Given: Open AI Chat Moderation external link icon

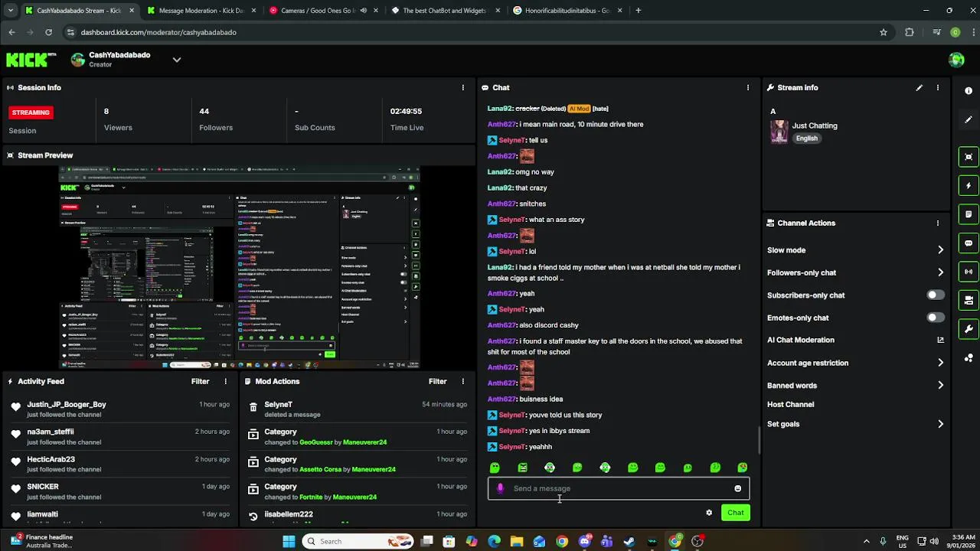Looking at the screenshot, I should coord(940,340).
